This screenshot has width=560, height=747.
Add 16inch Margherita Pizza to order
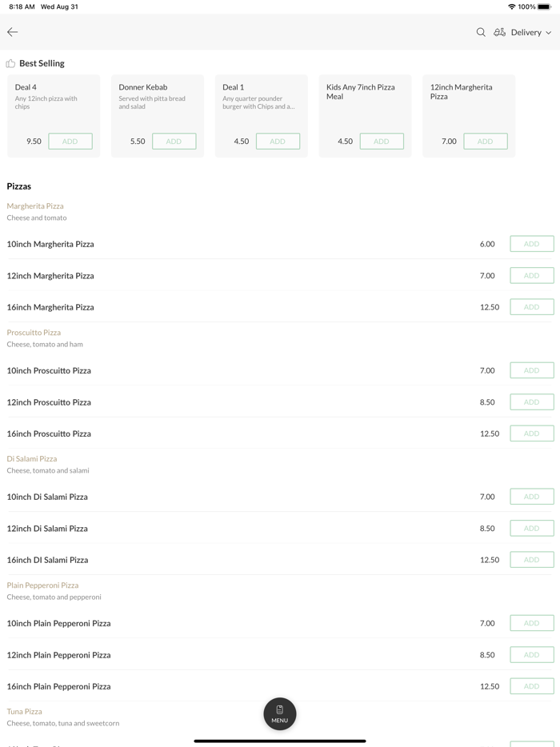coord(532,307)
